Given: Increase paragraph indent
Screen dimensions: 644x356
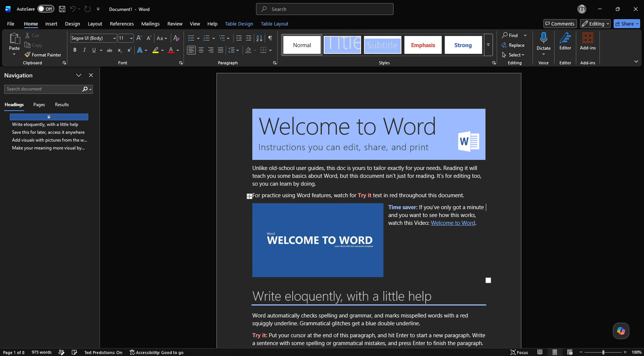Looking at the screenshot, I should pos(249,38).
